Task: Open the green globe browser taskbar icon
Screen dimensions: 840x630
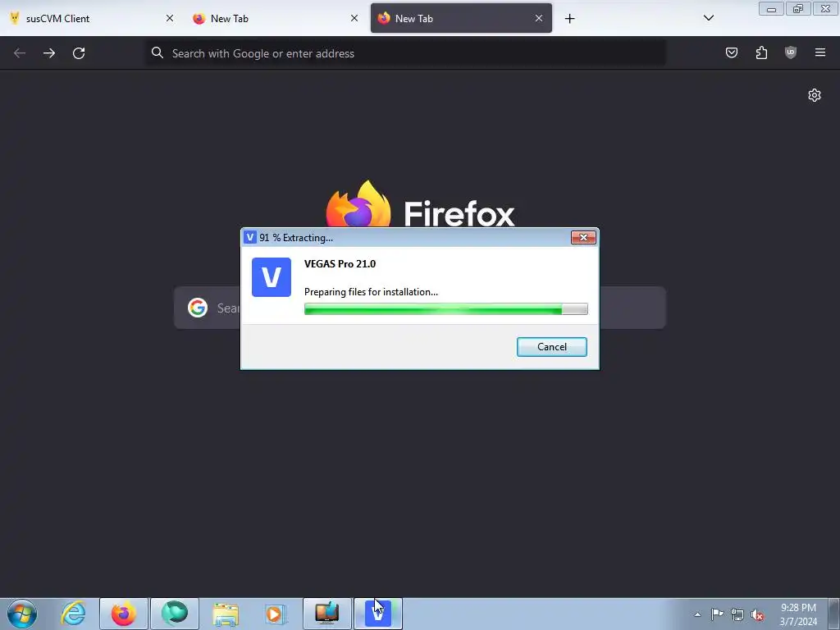Action: (175, 614)
